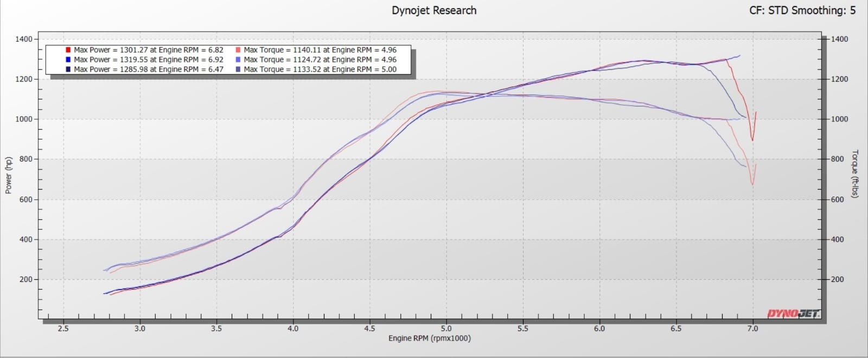Click the Max Torque 1124.72 legend swatch

point(238,60)
